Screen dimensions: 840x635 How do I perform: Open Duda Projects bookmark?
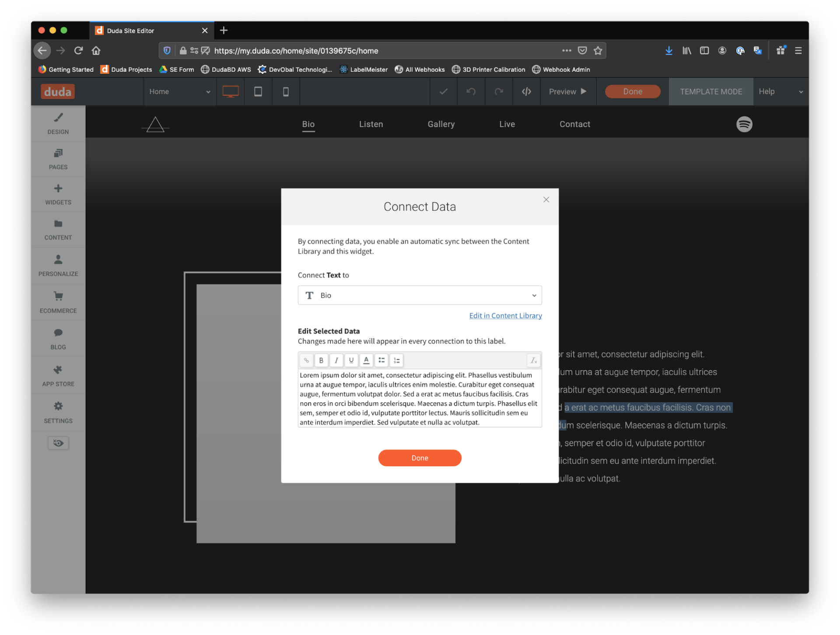126,70
